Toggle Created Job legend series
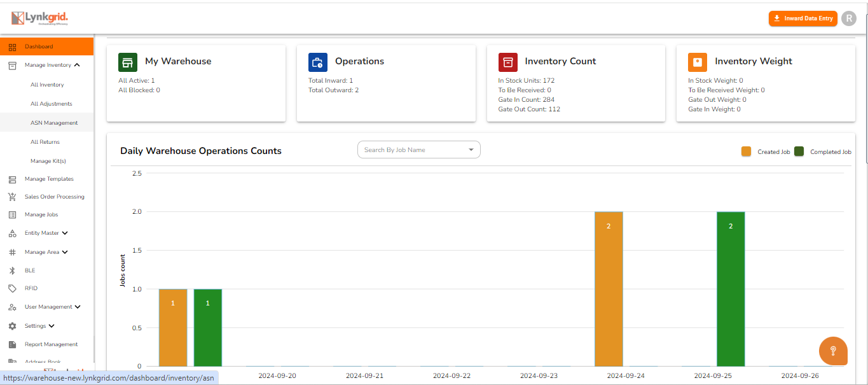 point(746,151)
